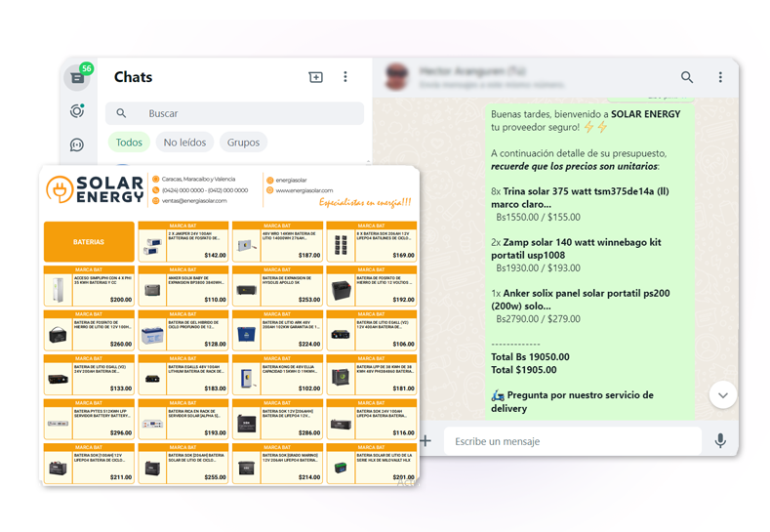
Task: Select the BATERIAS category tile
Action: [89, 242]
